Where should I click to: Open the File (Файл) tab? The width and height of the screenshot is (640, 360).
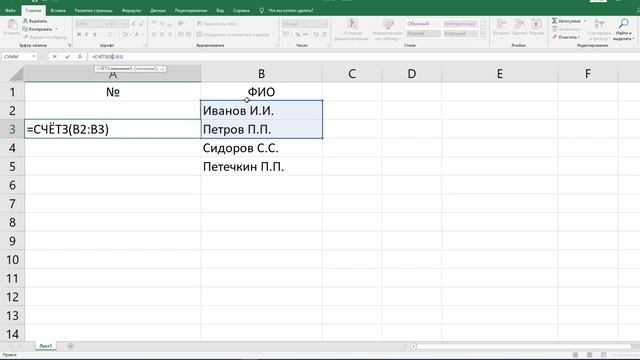pos(10,10)
